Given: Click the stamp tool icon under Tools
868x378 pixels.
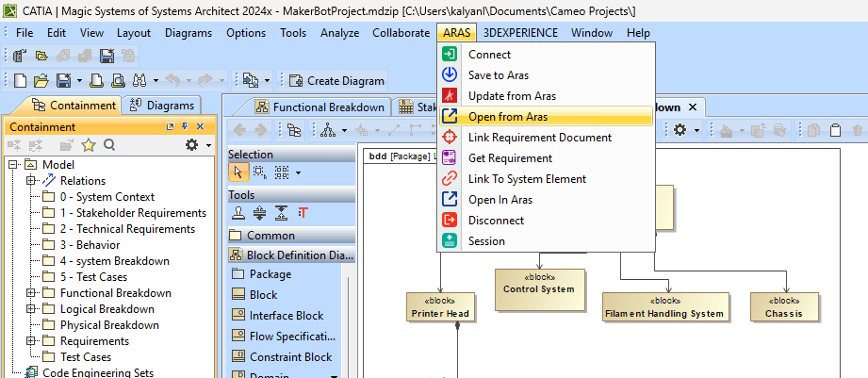Looking at the screenshot, I should (238, 212).
